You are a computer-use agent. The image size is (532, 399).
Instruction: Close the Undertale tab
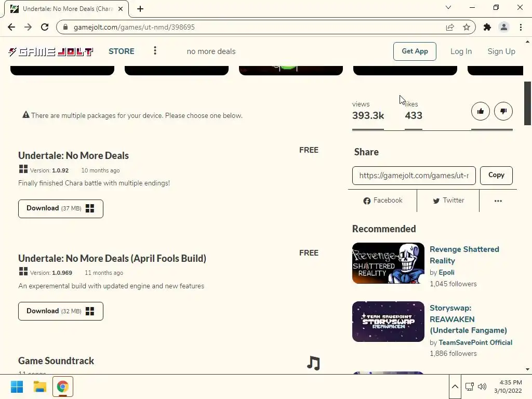tap(121, 9)
